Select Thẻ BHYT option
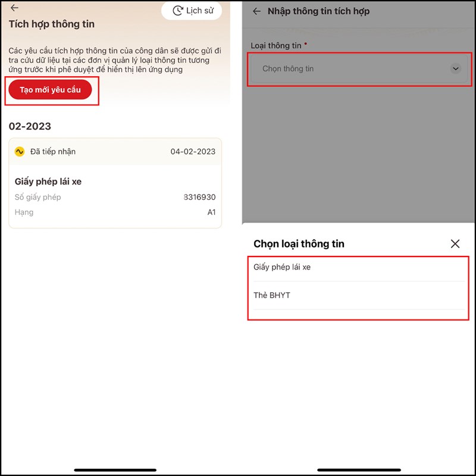Image resolution: width=476 pixels, height=476 pixels. tap(359, 295)
